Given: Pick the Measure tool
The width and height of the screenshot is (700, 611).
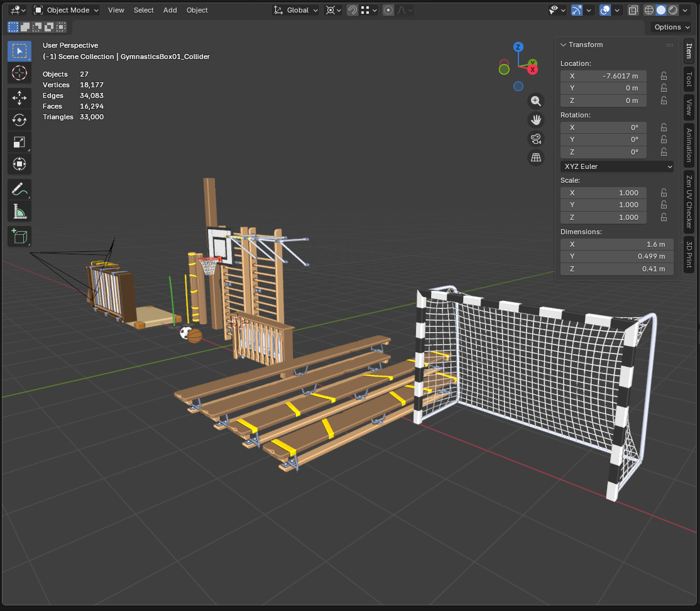Looking at the screenshot, I should [x=19, y=211].
